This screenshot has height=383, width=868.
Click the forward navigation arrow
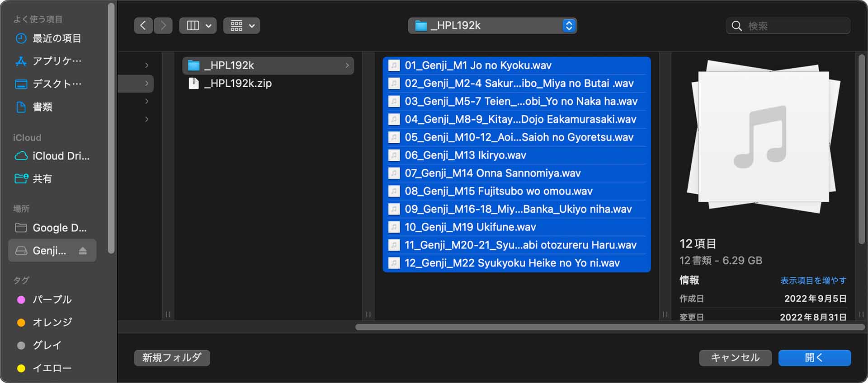(x=163, y=26)
